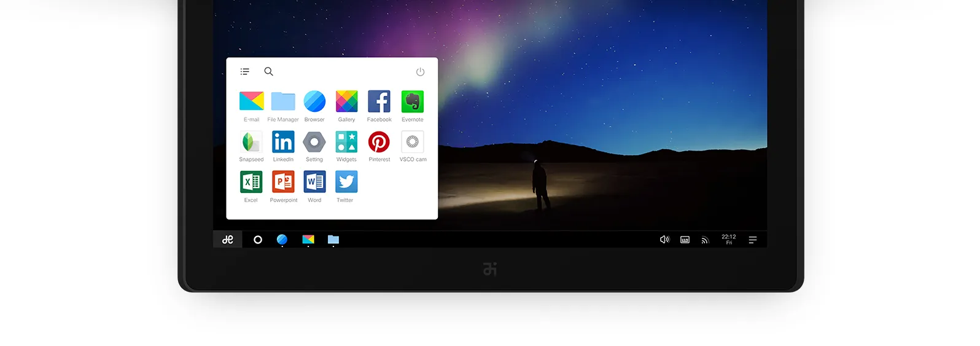This screenshot has width=980, height=346.
Task: Open the Browser app in launcher
Action: (314, 101)
